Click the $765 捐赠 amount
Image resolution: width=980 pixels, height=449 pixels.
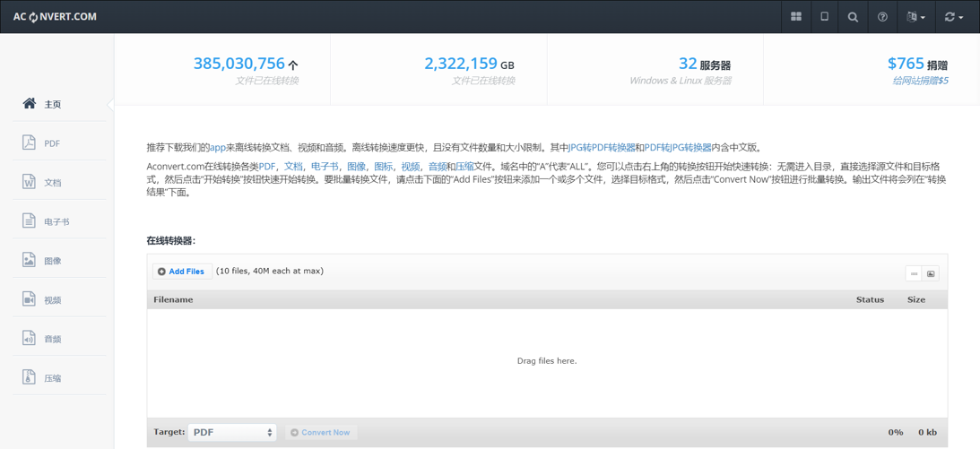pos(917,63)
